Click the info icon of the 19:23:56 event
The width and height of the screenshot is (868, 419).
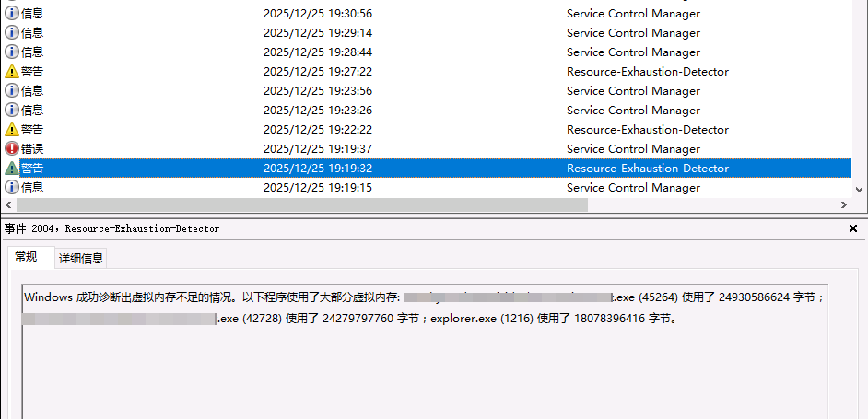click(x=12, y=91)
